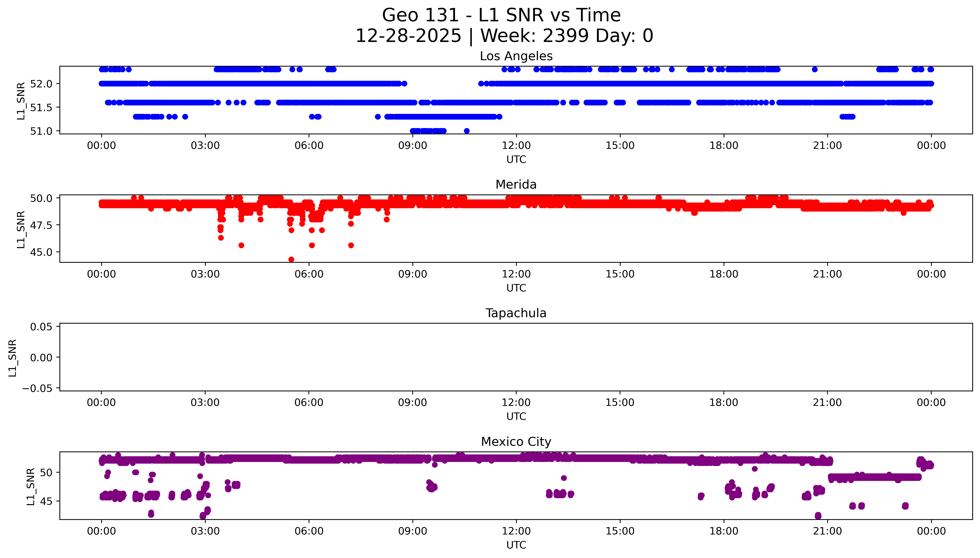980x558 pixels.
Task: Click inside the empty Tapachula plot area
Action: click(x=516, y=357)
